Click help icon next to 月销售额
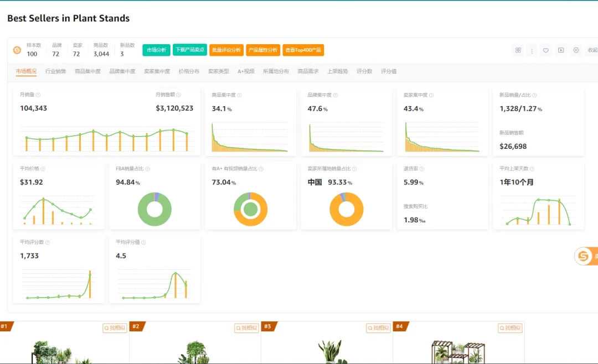Viewport: 598px width, 364px height. tap(178, 95)
